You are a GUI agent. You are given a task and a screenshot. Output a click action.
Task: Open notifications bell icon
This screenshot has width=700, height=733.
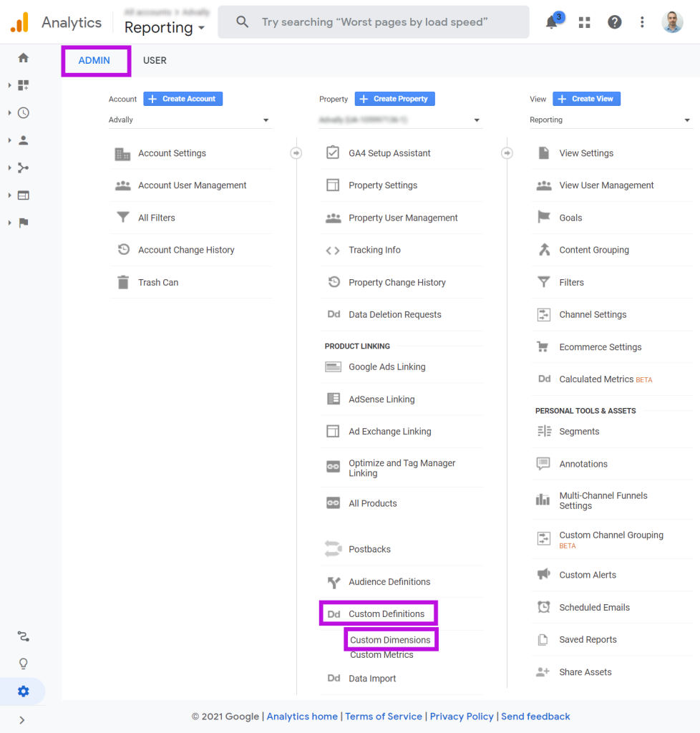552,22
